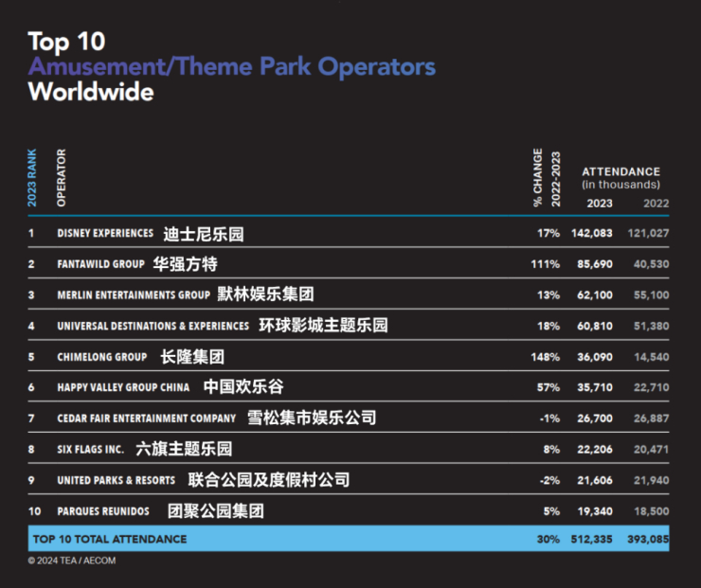Click Six Flags' 2023 attendance '22,206'

tap(595, 450)
